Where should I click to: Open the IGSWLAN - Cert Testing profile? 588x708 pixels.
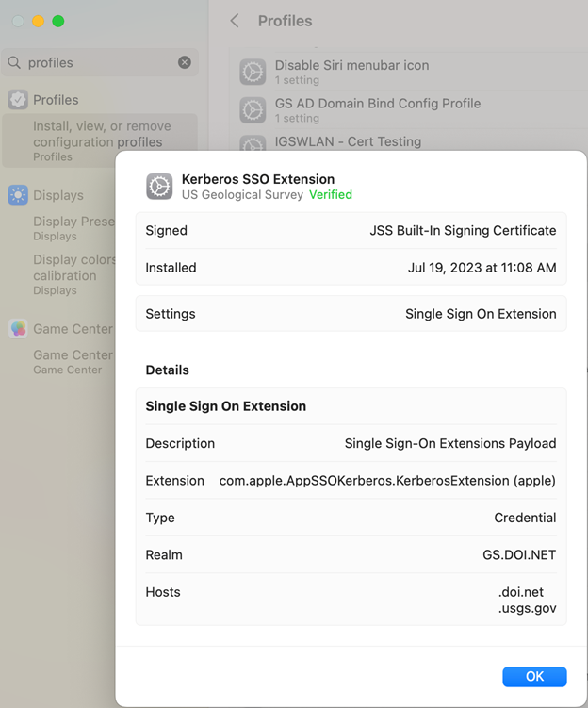348,141
